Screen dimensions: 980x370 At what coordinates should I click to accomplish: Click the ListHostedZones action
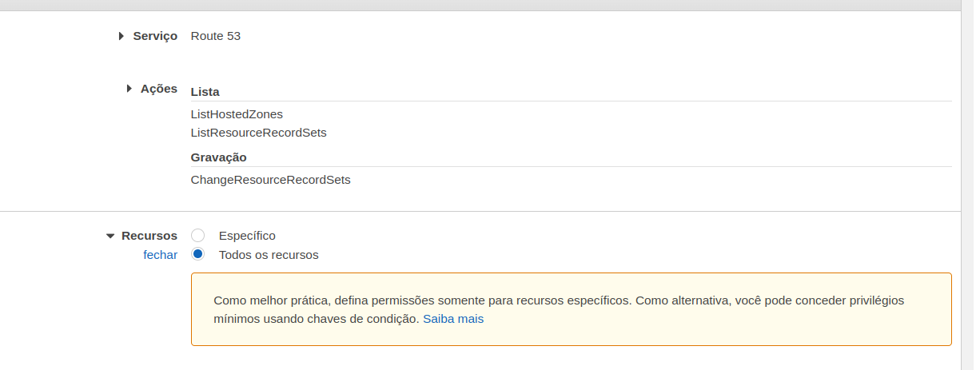pos(237,114)
